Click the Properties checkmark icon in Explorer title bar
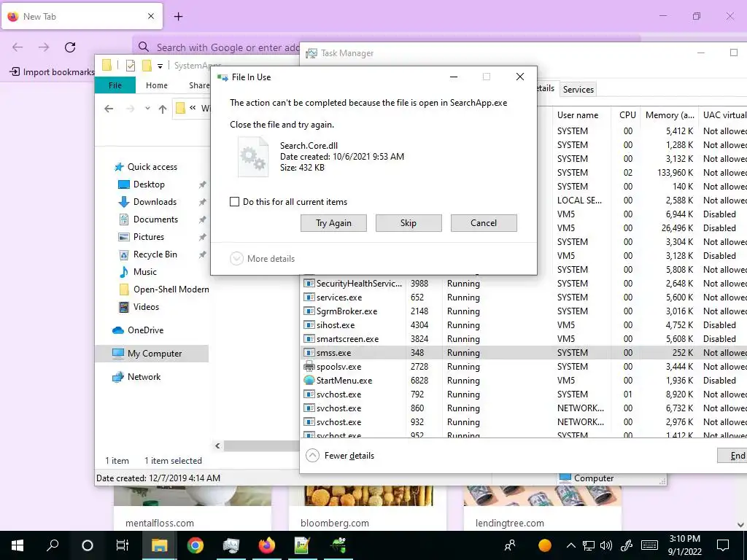The width and height of the screenshot is (747, 560). click(x=130, y=66)
